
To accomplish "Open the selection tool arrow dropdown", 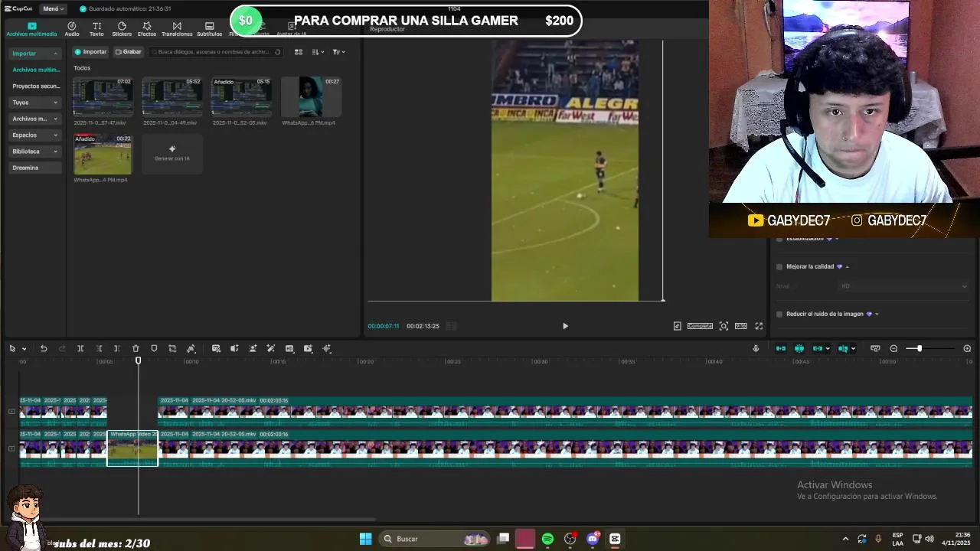I will pyautogui.click(x=24, y=349).
